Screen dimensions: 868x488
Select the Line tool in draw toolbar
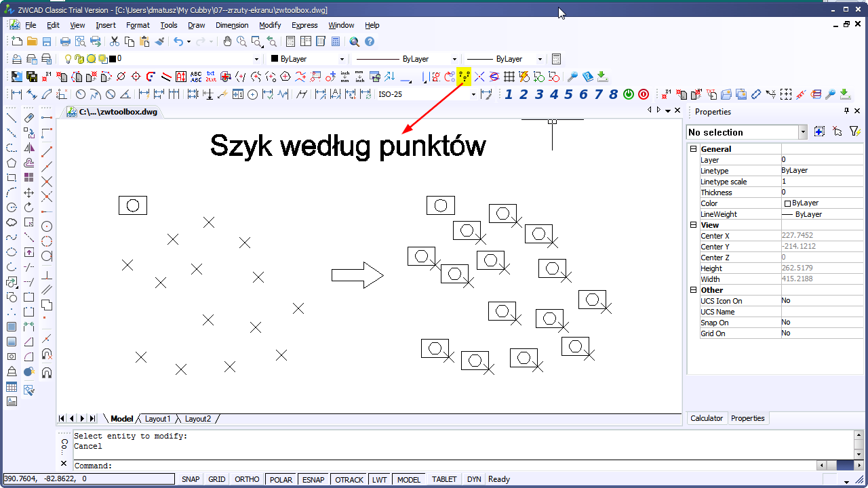[12, 118]
